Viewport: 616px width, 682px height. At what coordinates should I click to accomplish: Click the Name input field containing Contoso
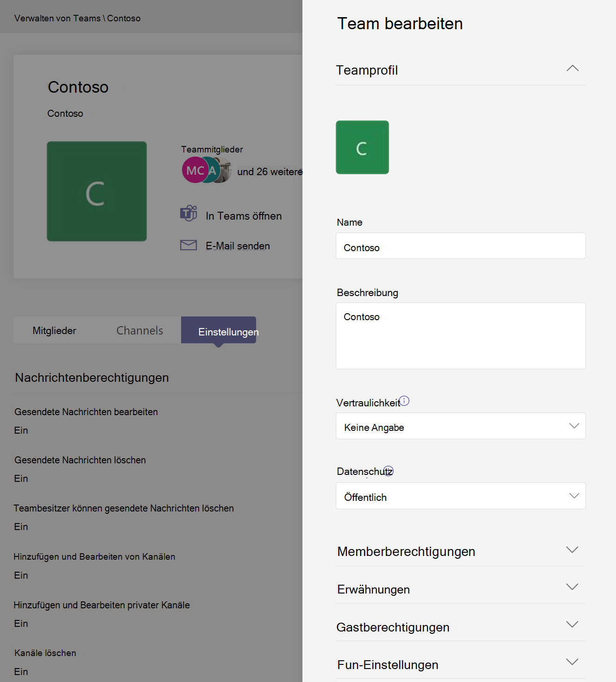coord(461,246)
